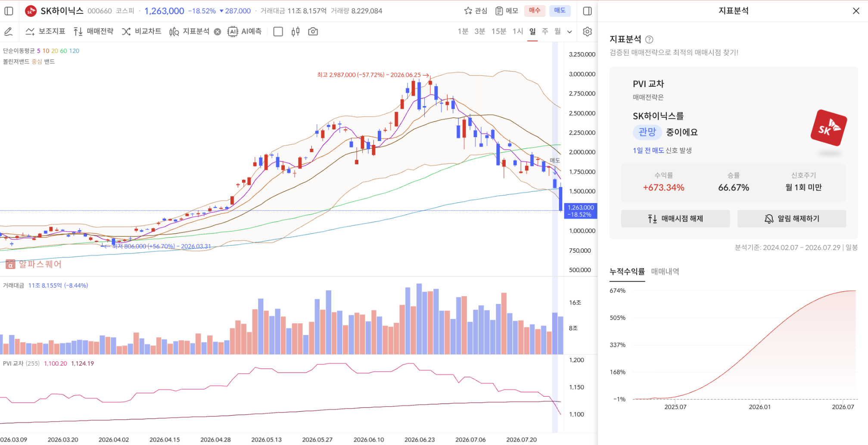The image size is (868, 445).
Task: Click the 매매시점 해제 button
Action: pos(675,219)
